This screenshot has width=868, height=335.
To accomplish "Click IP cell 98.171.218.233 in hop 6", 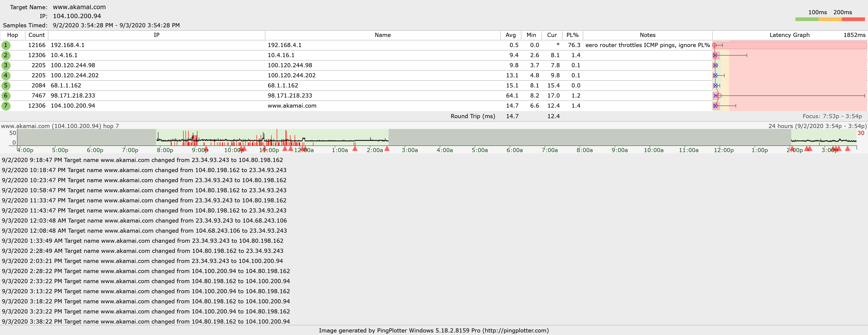I will pyautogui.click(x=73, y=96).
